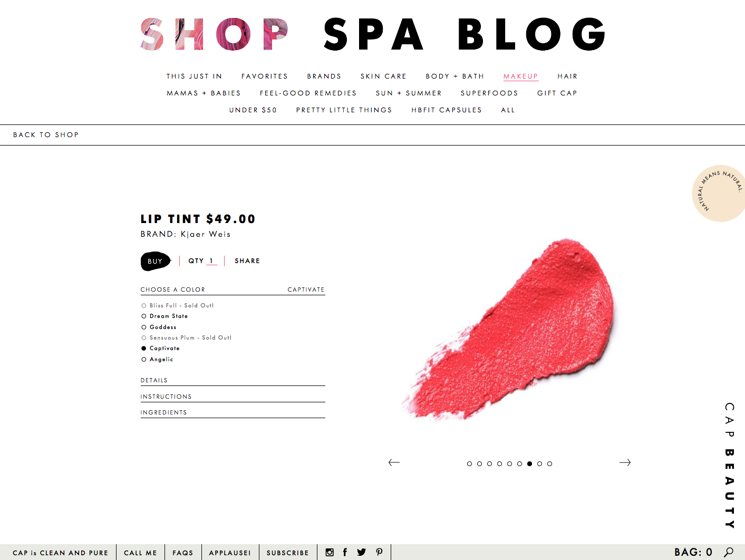The height and width of the screenshot is (560, 745).
Task: Open the Facebook icon in footer
Action: pyautogui.click(x=345, y=552)
